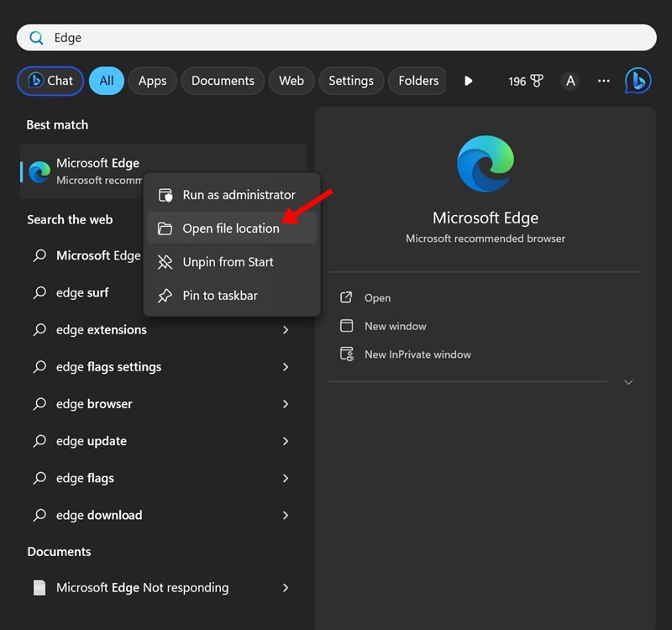Switch to the Documents filter tab
Viewport: 672px width, 630px height.
pyautogui.click(x=223, y=81)
